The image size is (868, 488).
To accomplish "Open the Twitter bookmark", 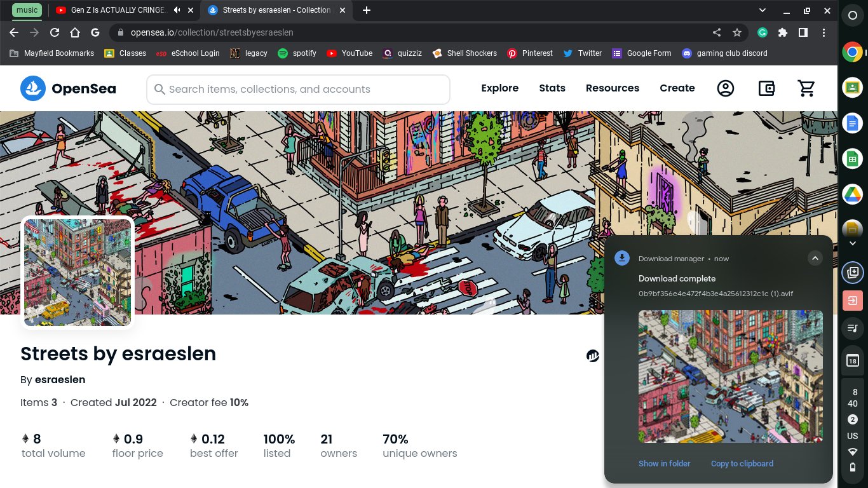I will 582,53.
